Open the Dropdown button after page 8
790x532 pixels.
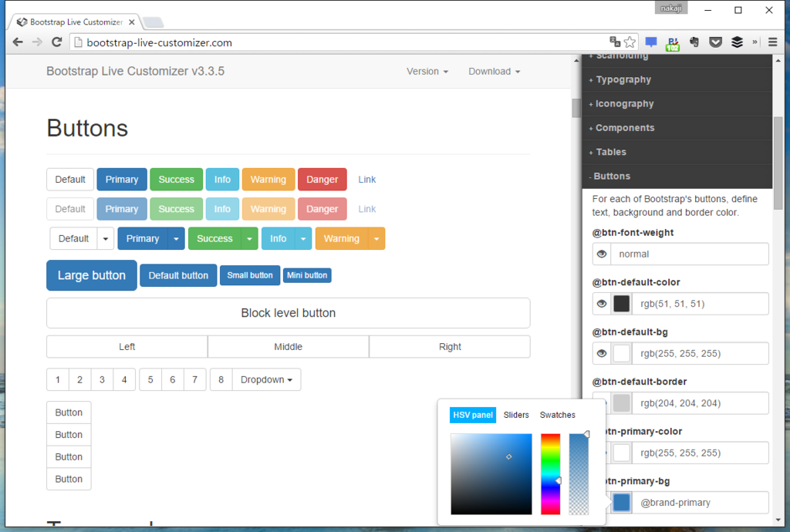[266, 380]
